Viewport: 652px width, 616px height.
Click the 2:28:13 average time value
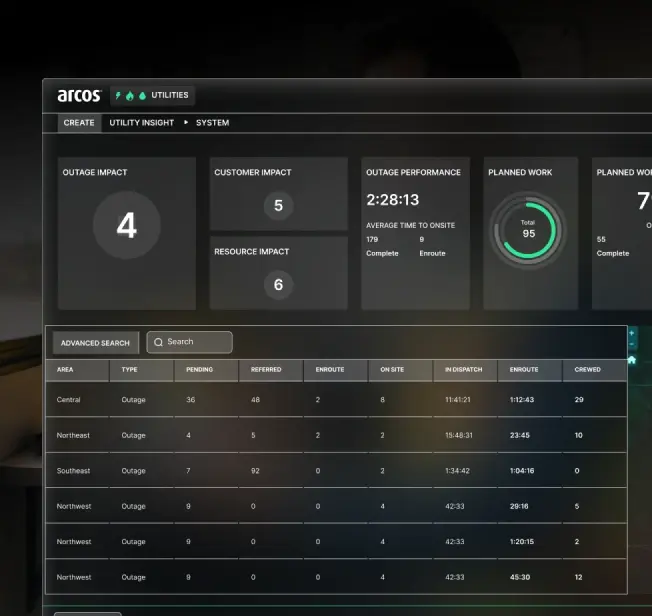click(x=393, y=200)
